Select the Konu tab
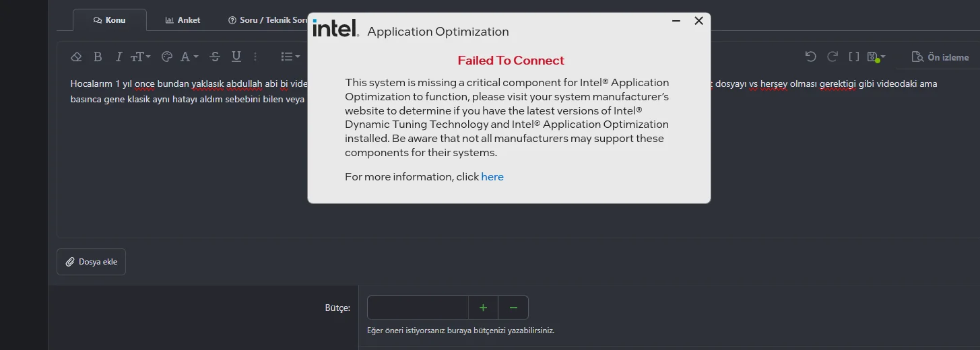 [x=109, y=20]
